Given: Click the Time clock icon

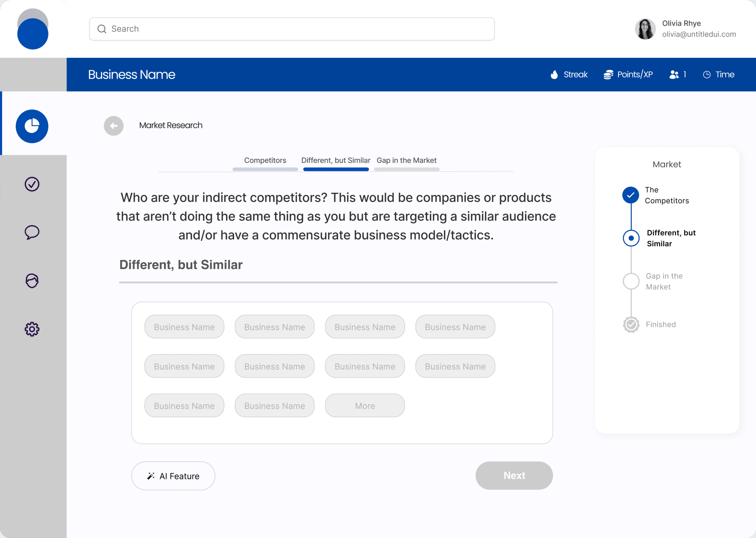Looking at the screenshot, I should pos(707,75).
